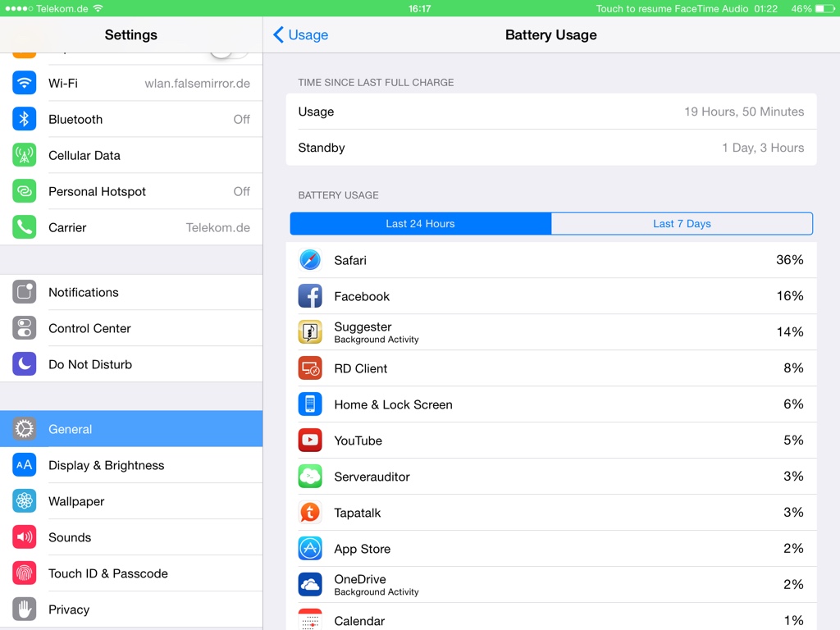Open Sounds settings
The image size is (840, 630).
131,536
